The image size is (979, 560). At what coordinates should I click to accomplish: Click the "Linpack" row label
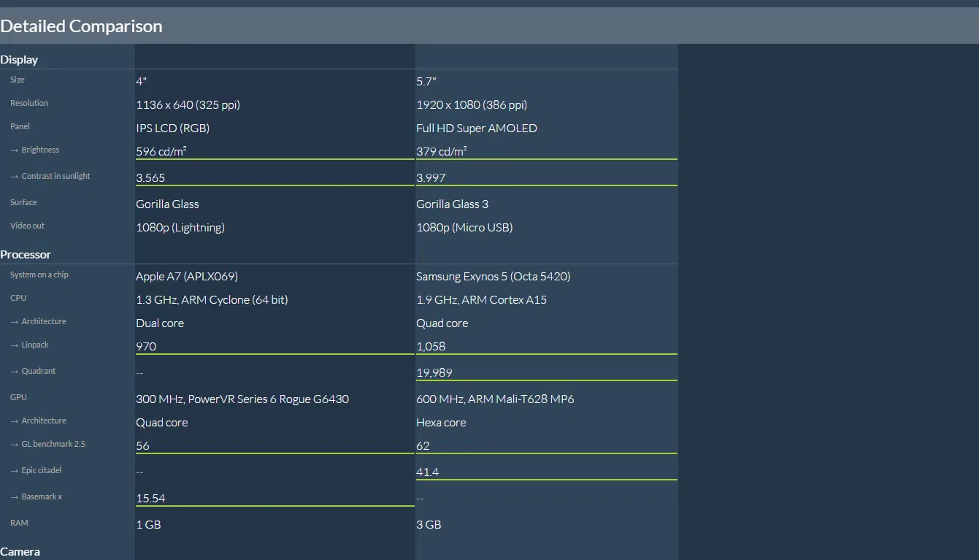35,345
